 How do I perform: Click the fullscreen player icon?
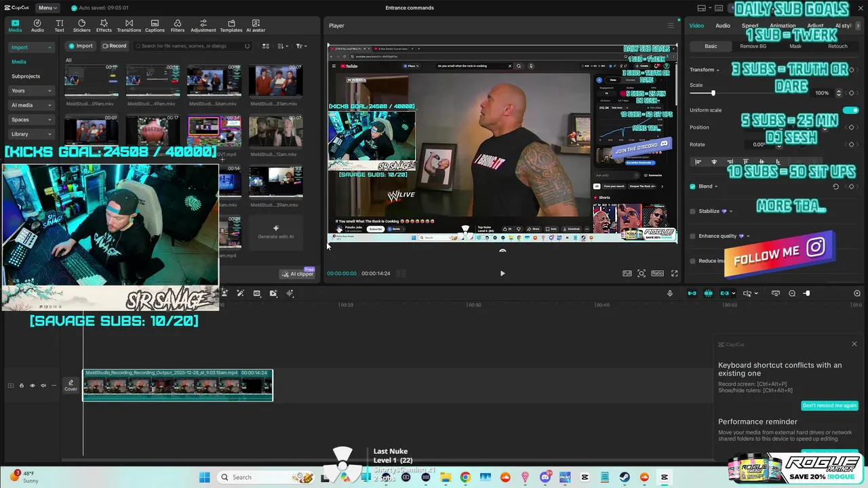click(674, 273)
